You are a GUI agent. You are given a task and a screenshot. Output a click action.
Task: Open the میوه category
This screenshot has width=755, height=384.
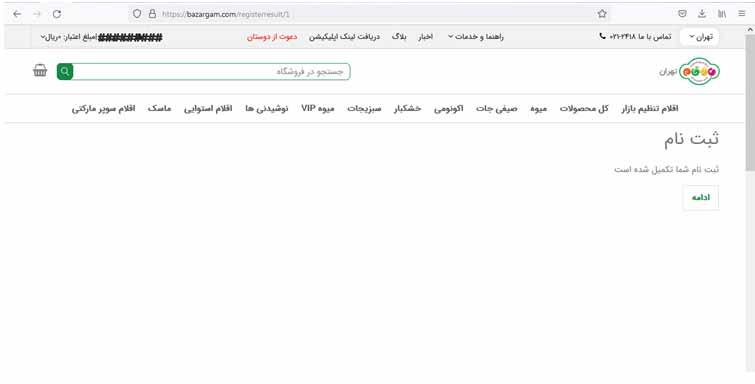[538, 108]
